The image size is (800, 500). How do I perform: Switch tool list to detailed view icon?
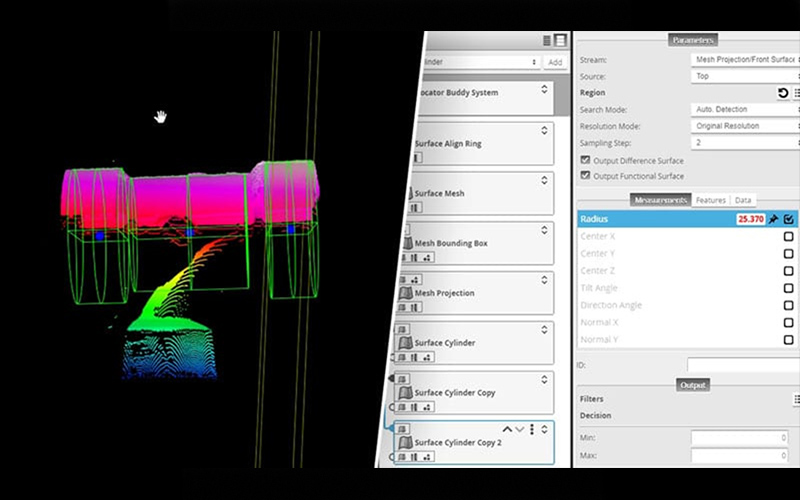[561, 41]
